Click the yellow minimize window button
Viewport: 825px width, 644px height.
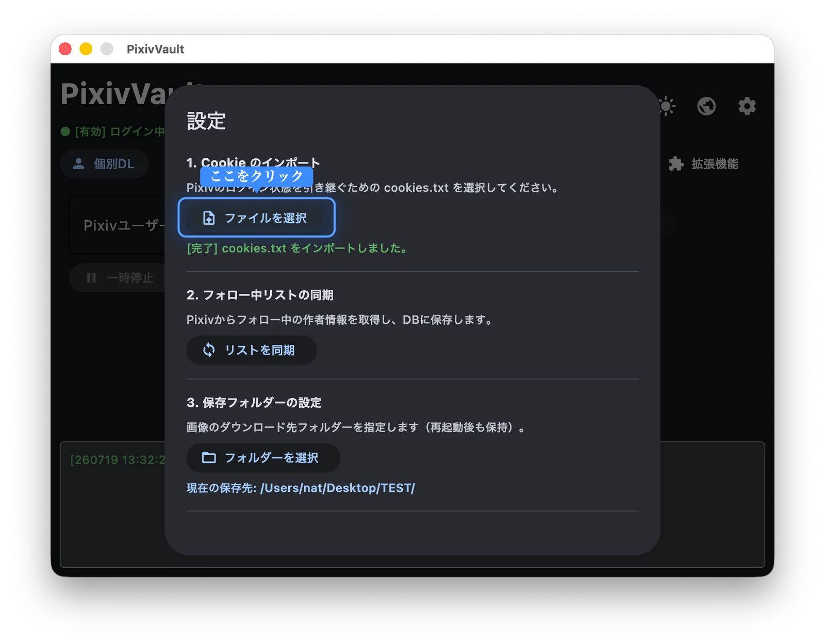[86, 49]
